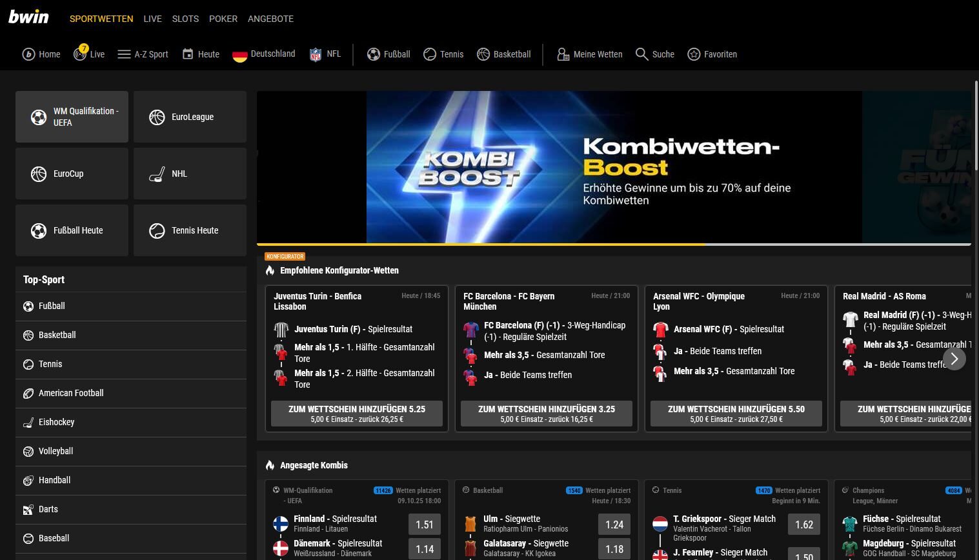
Task: Switch to the SLOTS tab
Action: pyautogui.click(x=185, y=19)
